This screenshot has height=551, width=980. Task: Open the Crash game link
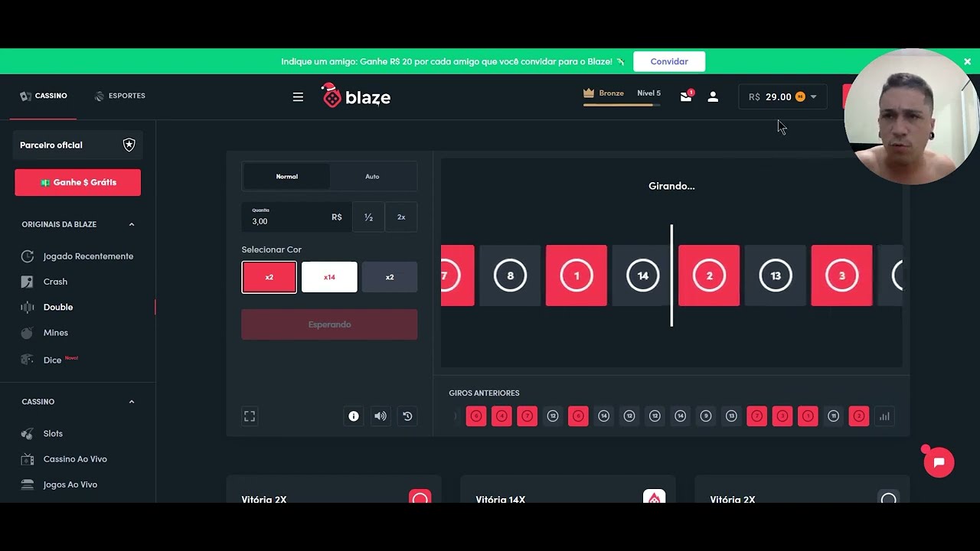click(x=55, y=282)
